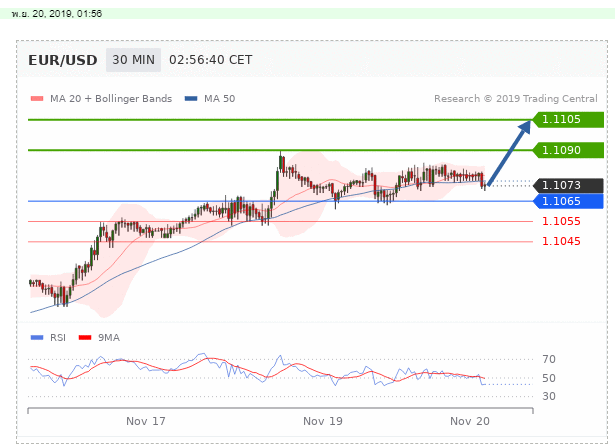This screenshot has width=615, height=448.
Task: Click the MA 20 + Bollinger Bands label
Action: click(x=111, y=99)
